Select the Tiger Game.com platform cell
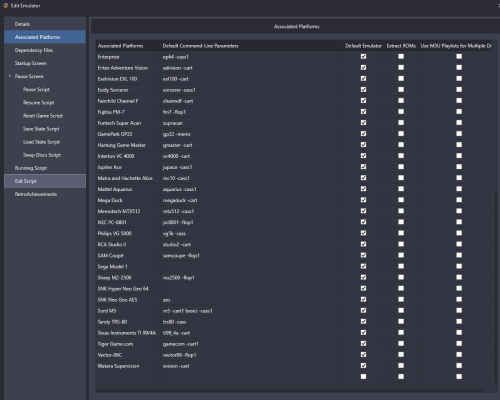Image resolution: width=500 pixels, height=400 pixels. (x=128, y=344)
